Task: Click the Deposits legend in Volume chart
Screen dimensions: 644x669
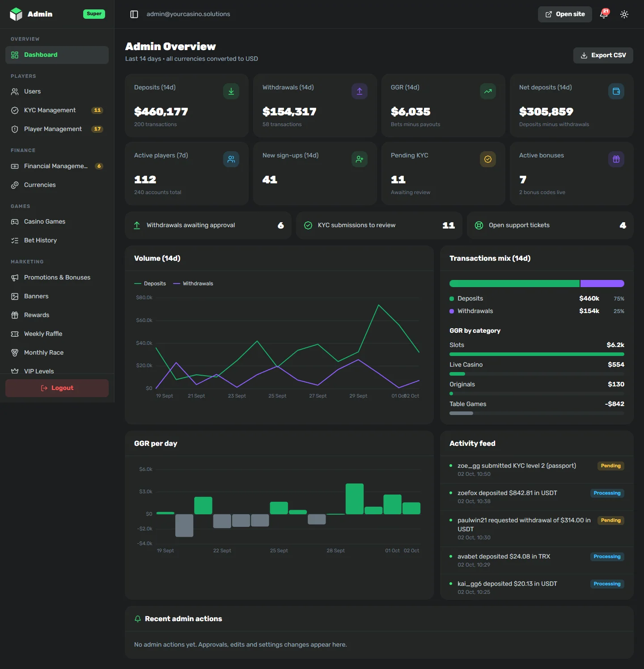Action: click(150, 284)
